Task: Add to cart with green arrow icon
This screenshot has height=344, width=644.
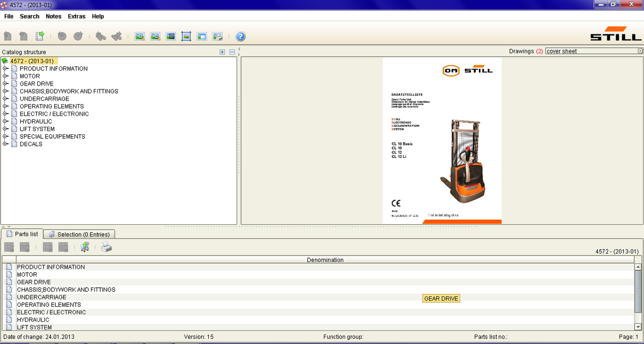Action: 85,247
